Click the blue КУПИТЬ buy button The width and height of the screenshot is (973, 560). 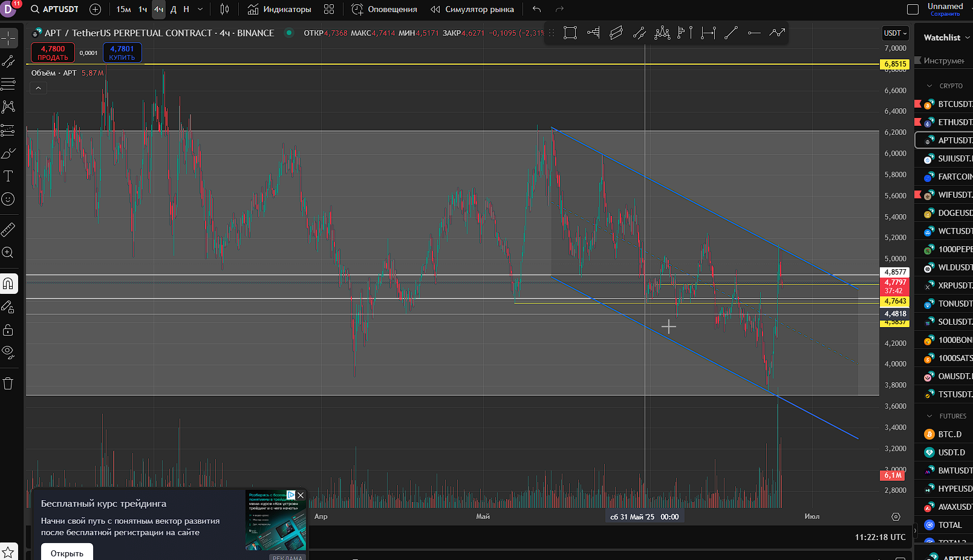122,53
